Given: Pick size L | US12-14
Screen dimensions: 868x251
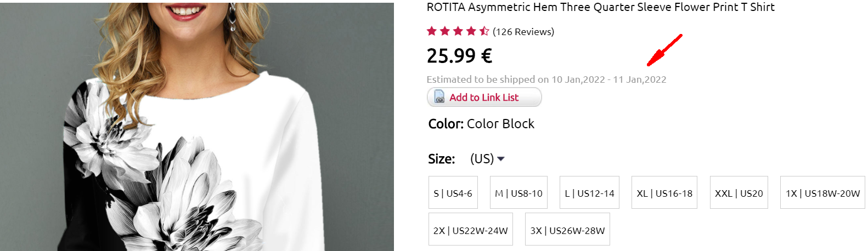Looking at the screenshot, I should [x=589, y=193].
